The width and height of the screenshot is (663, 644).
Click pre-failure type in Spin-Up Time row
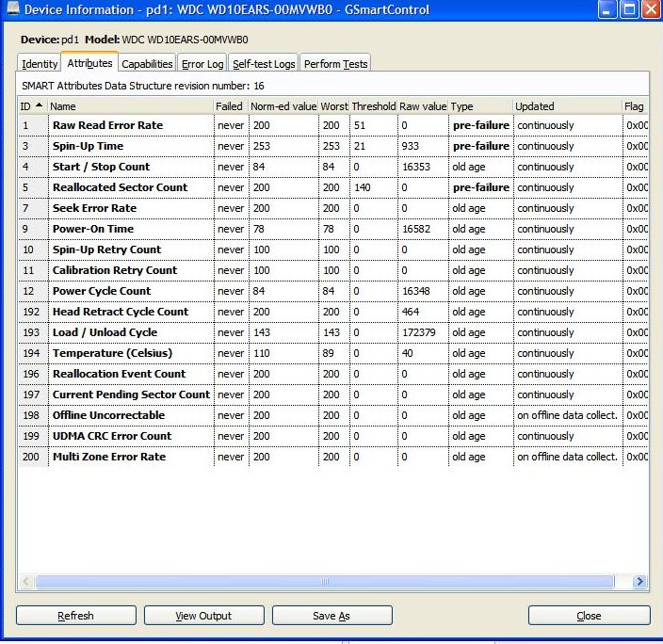coord(481,146)
